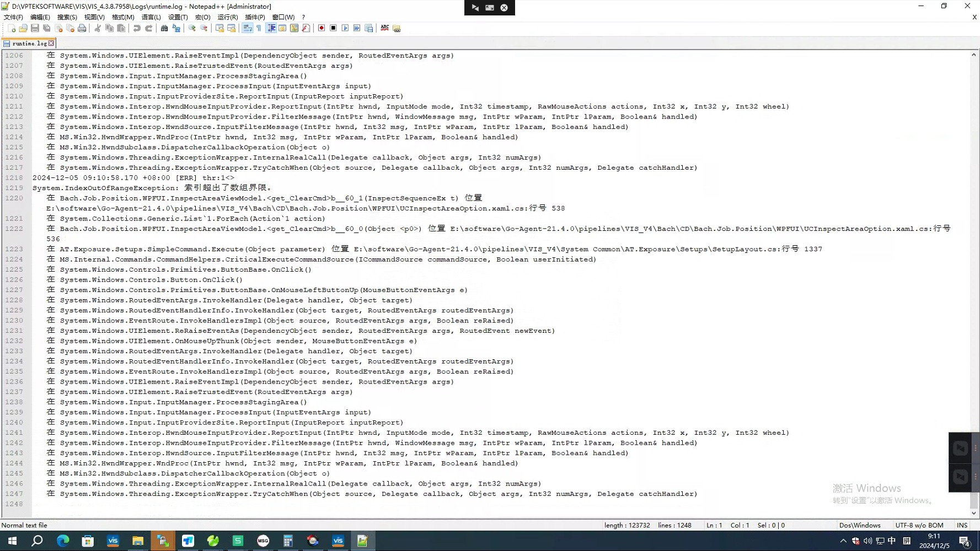Open Find with the binoculars icon
This screenshot has height=551, width=980.
point(164,28)
